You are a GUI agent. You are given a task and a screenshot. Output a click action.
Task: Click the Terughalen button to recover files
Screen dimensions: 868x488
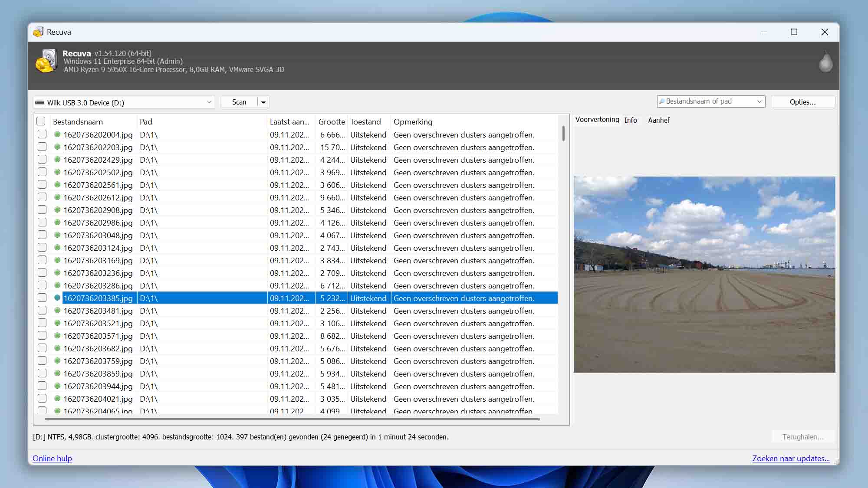(802, 436)
